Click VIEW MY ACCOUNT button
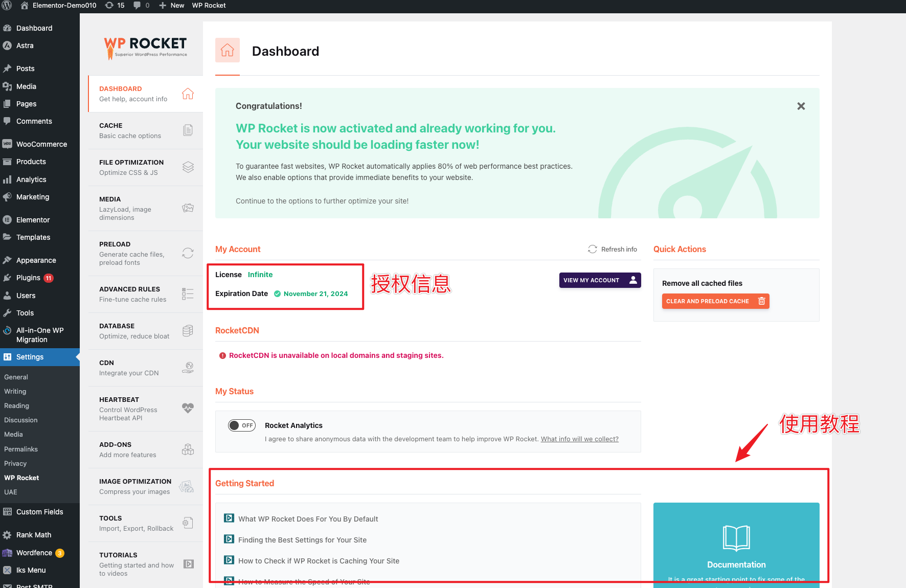This screenshot has width=906, height=588. point(600,280)
